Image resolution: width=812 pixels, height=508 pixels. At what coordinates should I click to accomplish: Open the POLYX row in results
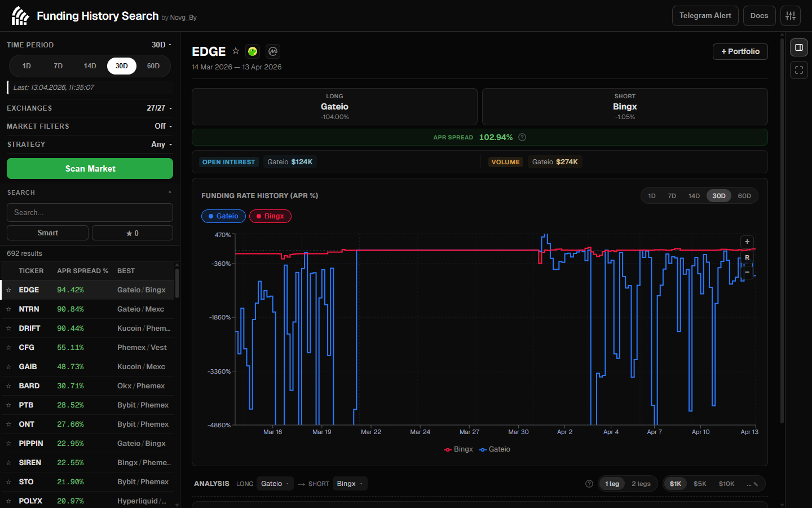click(87, 501)
